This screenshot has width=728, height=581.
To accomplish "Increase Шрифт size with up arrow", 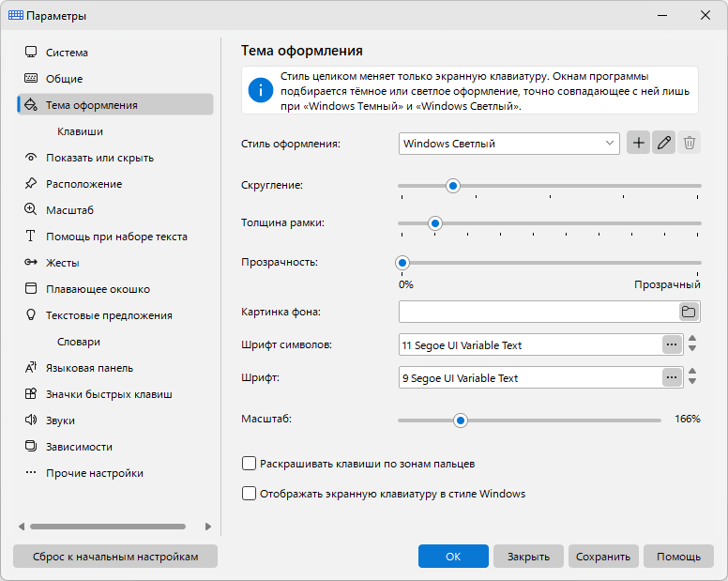I will pos(692,372).
